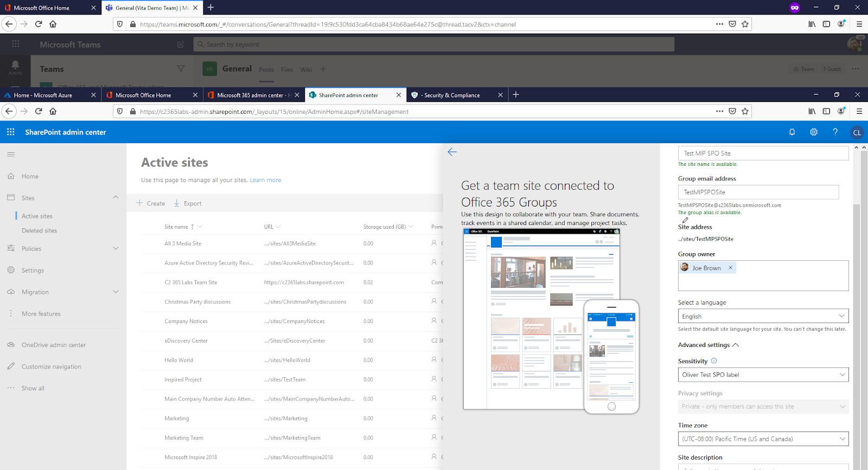The image size is (868, 470).
Task: Open the URL column dropdown
Action: coord(278,227)
